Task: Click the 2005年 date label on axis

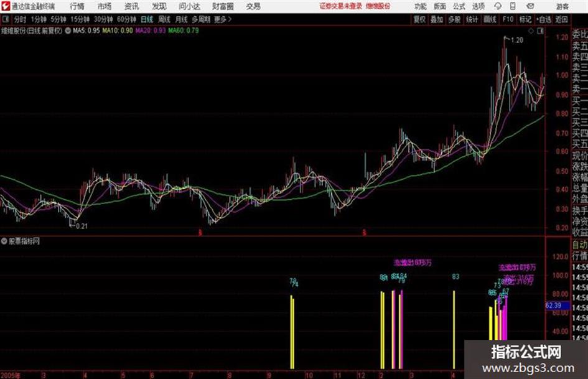Action: tap(11, 375)
